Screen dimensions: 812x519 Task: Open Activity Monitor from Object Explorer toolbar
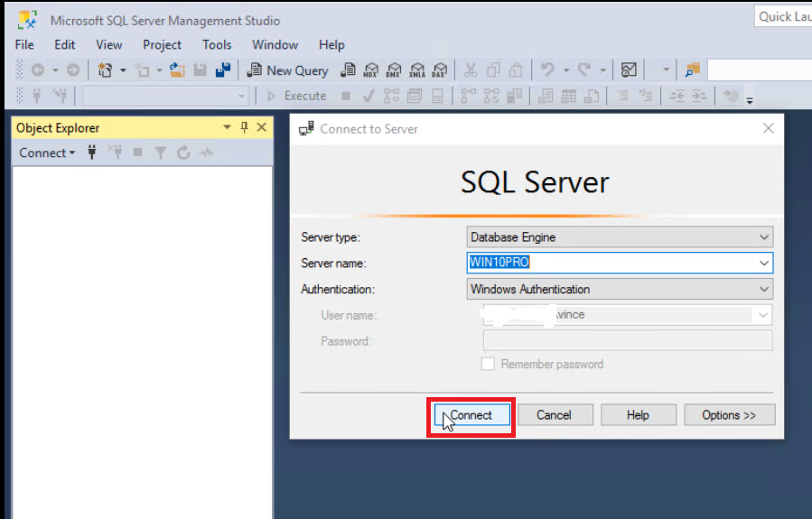tap(207, 153)
